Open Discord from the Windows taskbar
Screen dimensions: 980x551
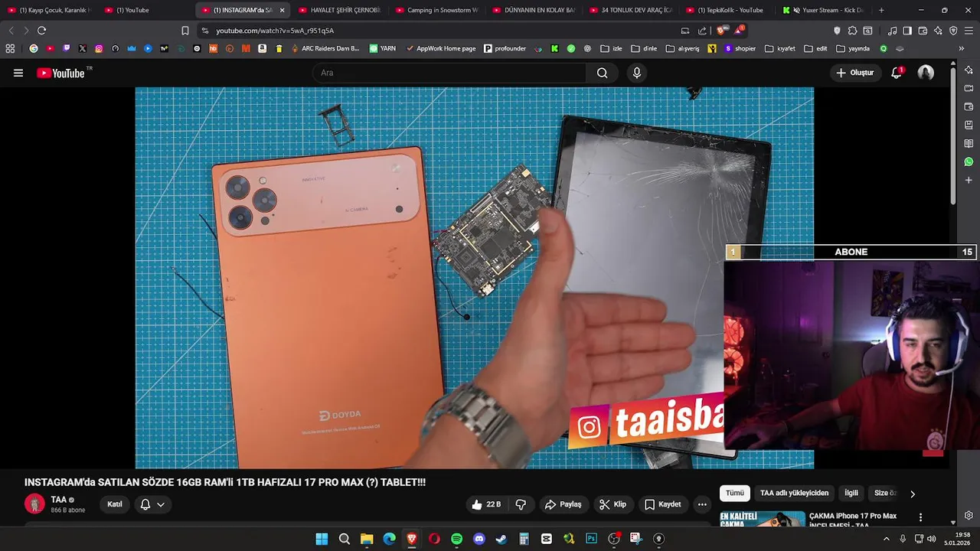point(479,539)
